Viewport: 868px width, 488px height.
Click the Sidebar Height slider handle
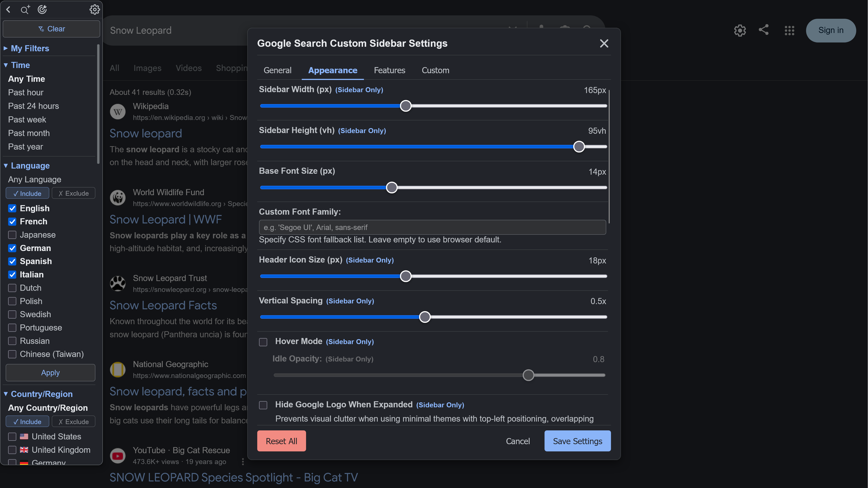click(x=579, y=147)
